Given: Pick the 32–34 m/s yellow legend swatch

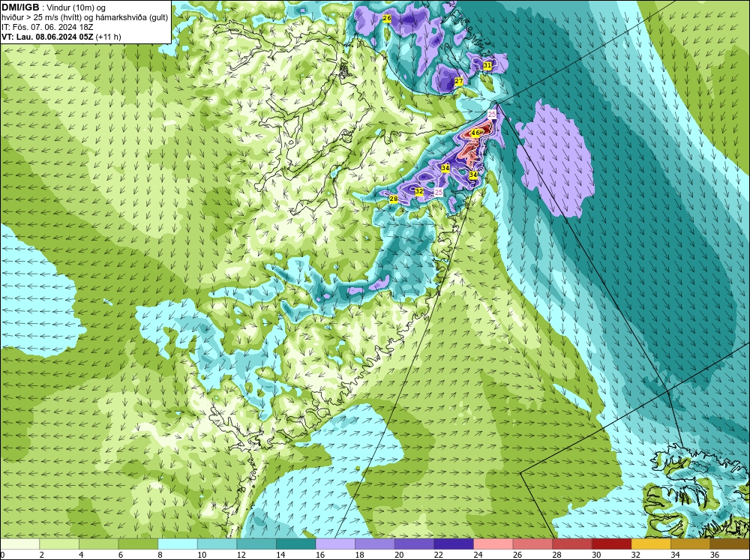Looking at the screenshot, I should point(651,544).
